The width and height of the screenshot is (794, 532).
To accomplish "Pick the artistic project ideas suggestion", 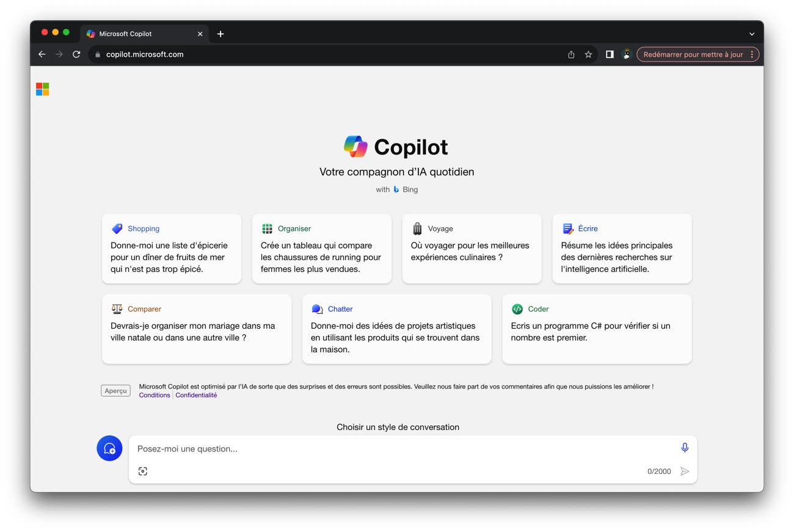I will [x=397, y=329].
